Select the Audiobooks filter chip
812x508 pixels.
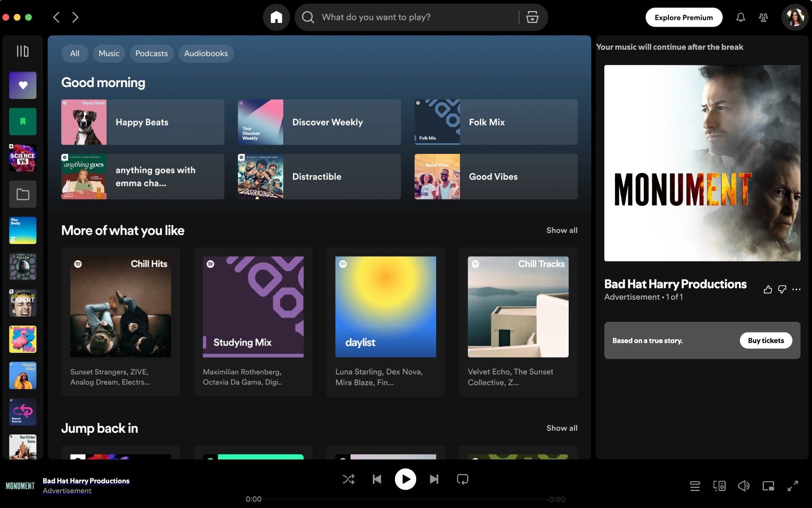[x=206, y=54]
